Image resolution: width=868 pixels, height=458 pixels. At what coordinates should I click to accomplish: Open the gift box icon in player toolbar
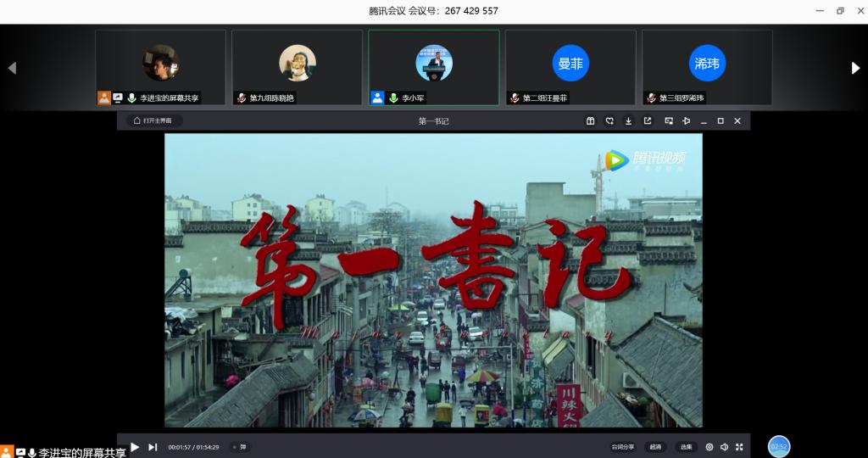(x=591, y=121)
